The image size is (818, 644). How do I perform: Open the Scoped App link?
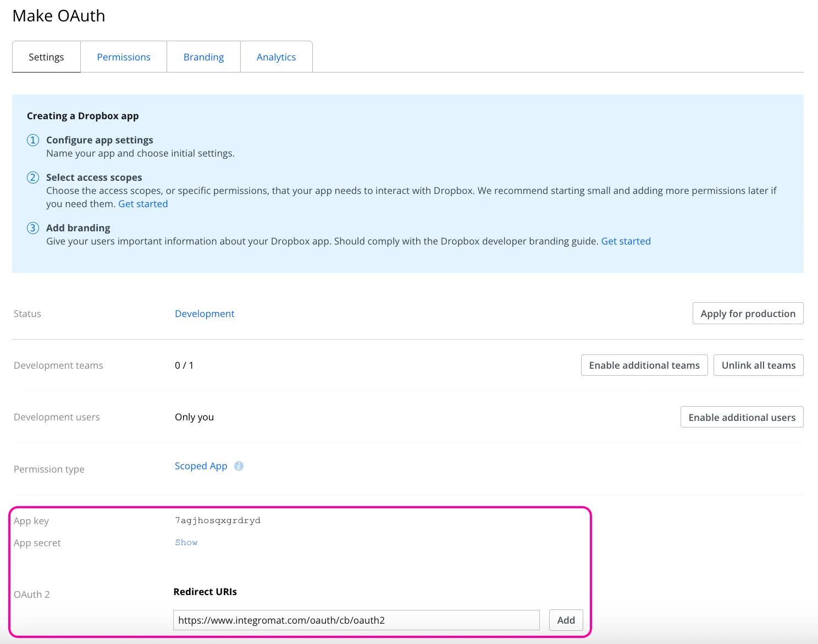click(201, 466)
